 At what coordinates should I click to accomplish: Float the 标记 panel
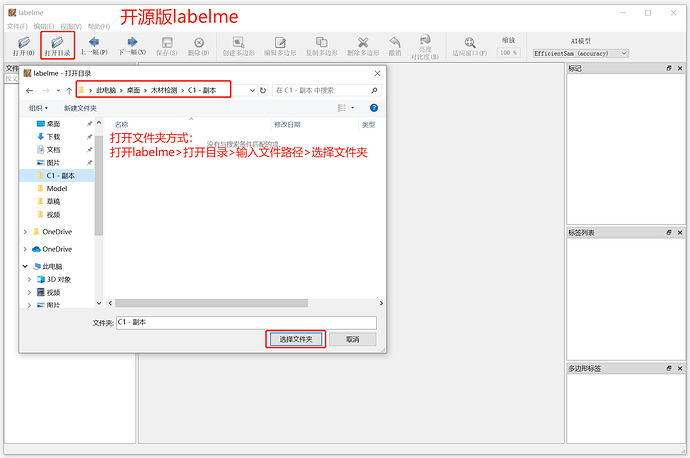coord(669,68)
